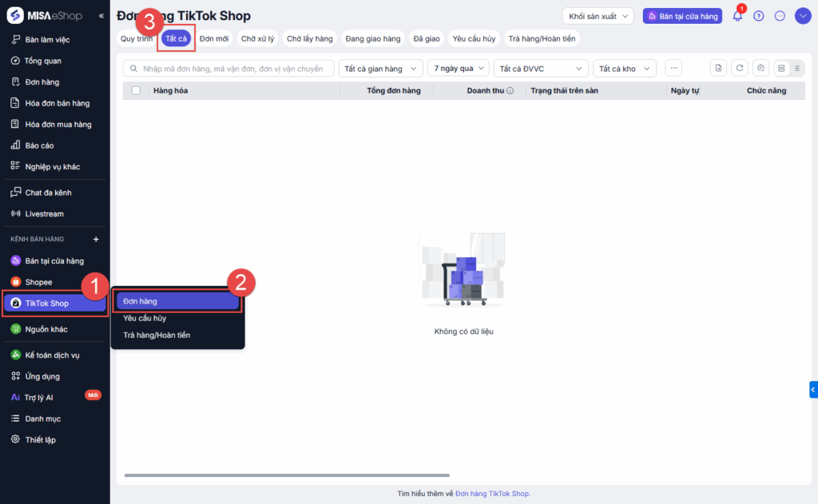
Task: Open Tất cả kho warehouse dropdown
Action: click(x=625, y=69)
